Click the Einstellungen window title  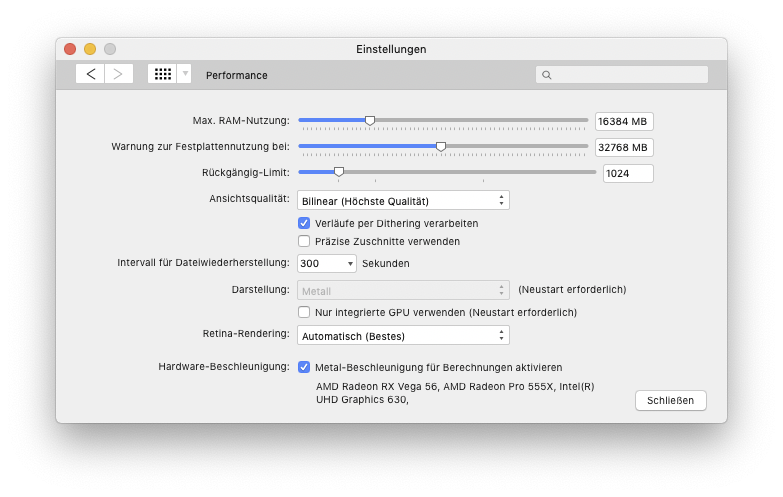click(391, 49)
